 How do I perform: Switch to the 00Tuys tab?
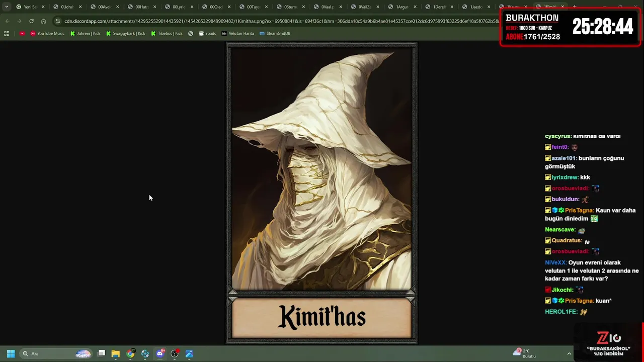tap(253, 7)
